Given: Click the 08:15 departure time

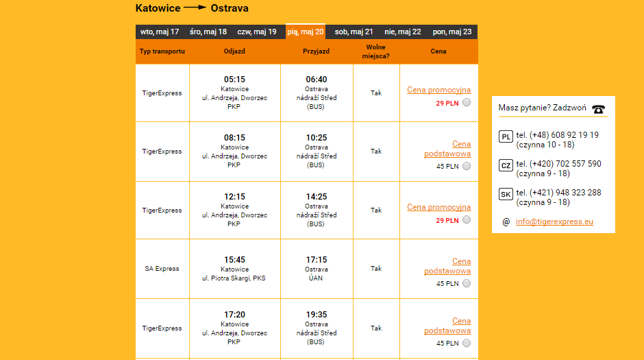Looking at the screenshot, I should [234, 138].
